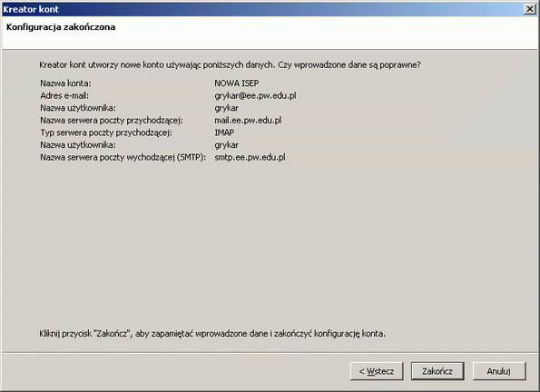The width and height of the screenshot is (540, 392).
Task: Click the Nazwa konta label
Action: tap(65, 83)
